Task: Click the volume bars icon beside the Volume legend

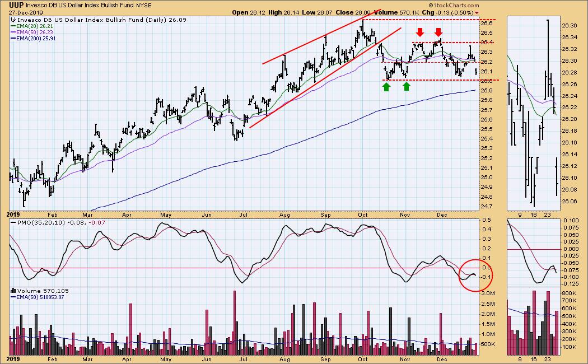Action: [13, 291]
